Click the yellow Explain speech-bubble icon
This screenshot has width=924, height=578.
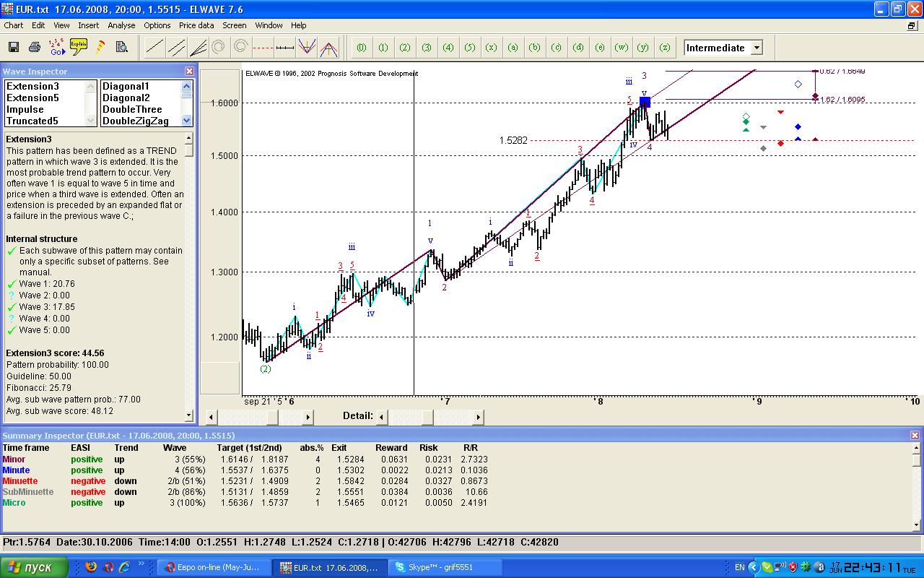point(79,48)
